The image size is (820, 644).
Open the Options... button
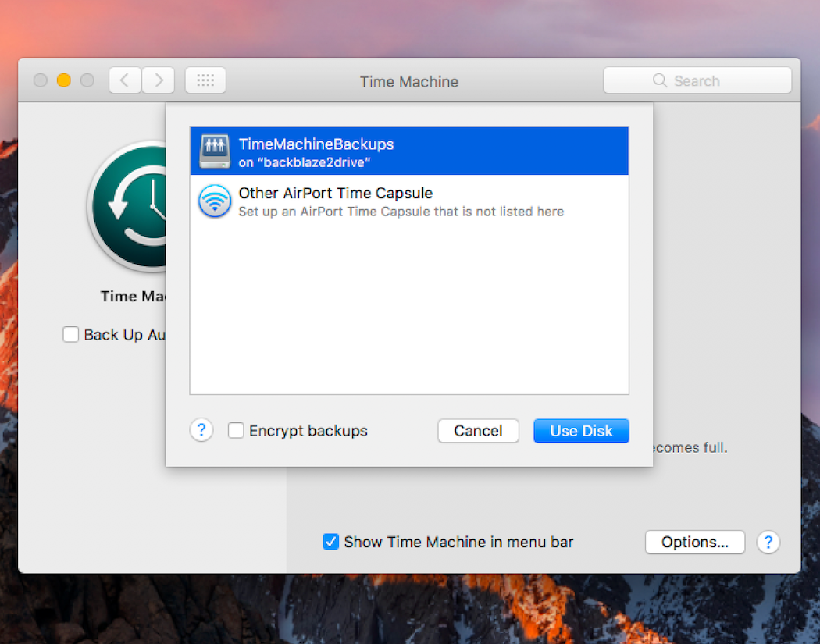tap(694, 542)
